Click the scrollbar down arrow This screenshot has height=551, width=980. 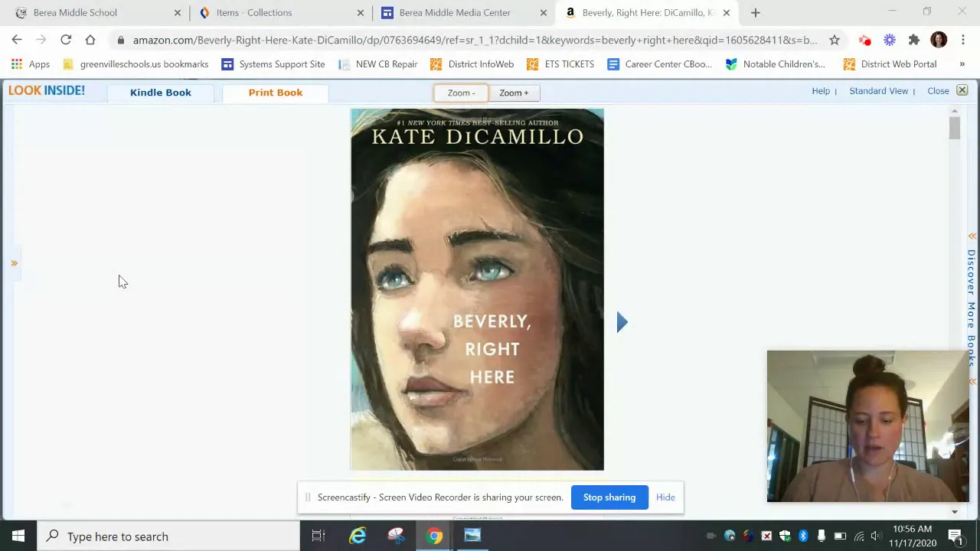point(955,511)
